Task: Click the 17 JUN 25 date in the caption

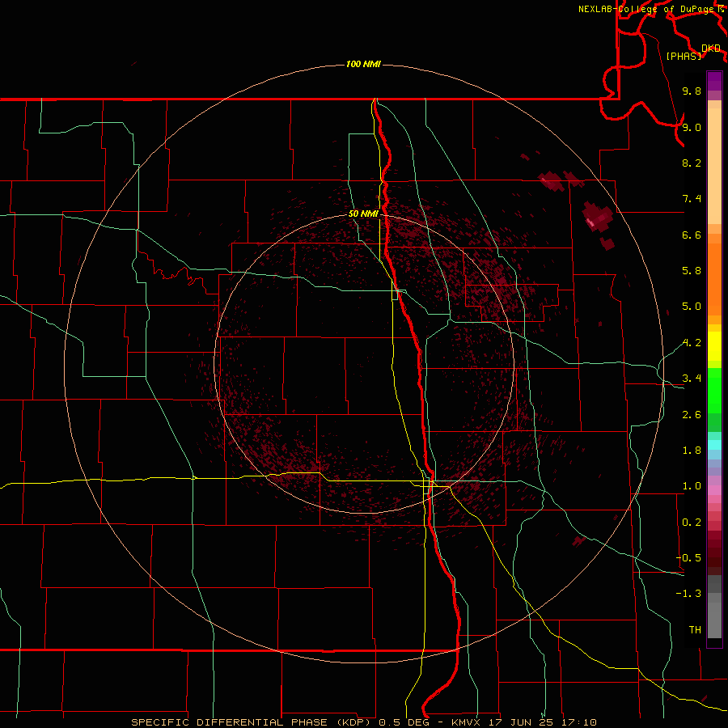Action: tap(520, 722)
